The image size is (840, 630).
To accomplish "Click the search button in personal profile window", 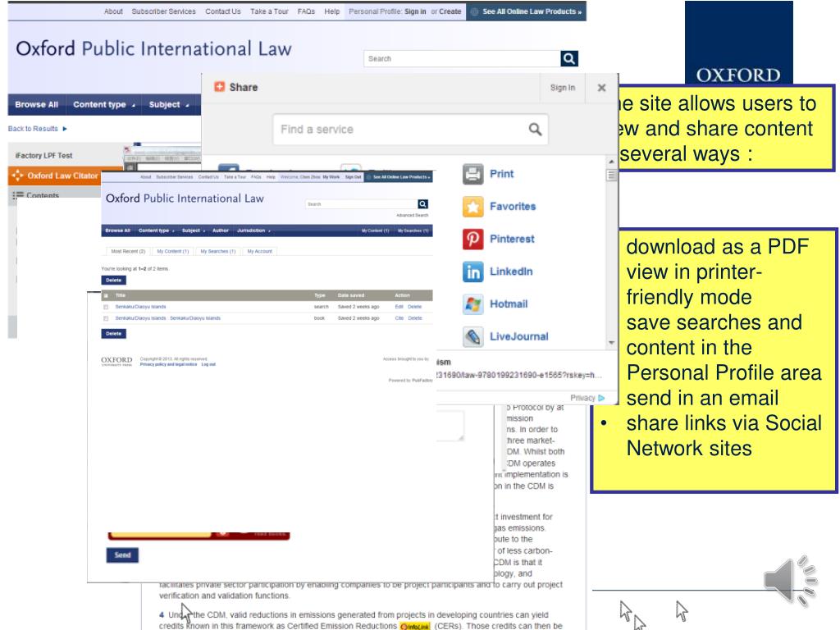I will (422, 204).
